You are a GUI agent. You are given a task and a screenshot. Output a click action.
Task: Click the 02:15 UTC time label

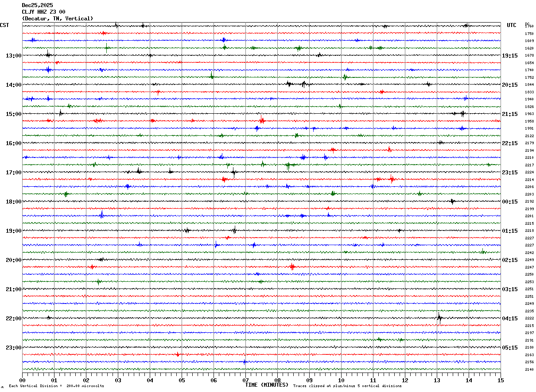tap(509, 260)
